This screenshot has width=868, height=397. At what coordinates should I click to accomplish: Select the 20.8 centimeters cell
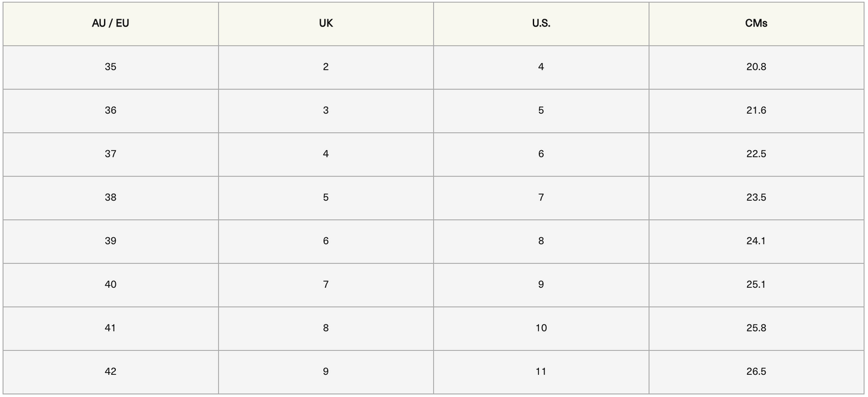[756, 67]
